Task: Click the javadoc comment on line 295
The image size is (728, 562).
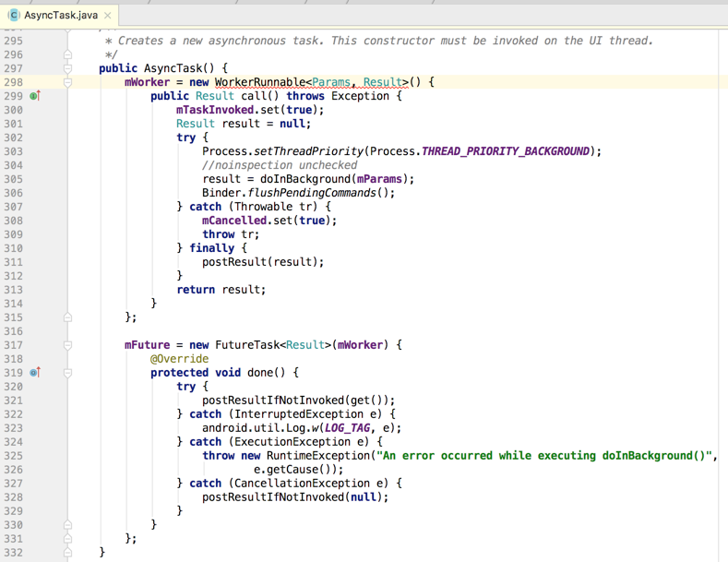Action: point(379,41)
